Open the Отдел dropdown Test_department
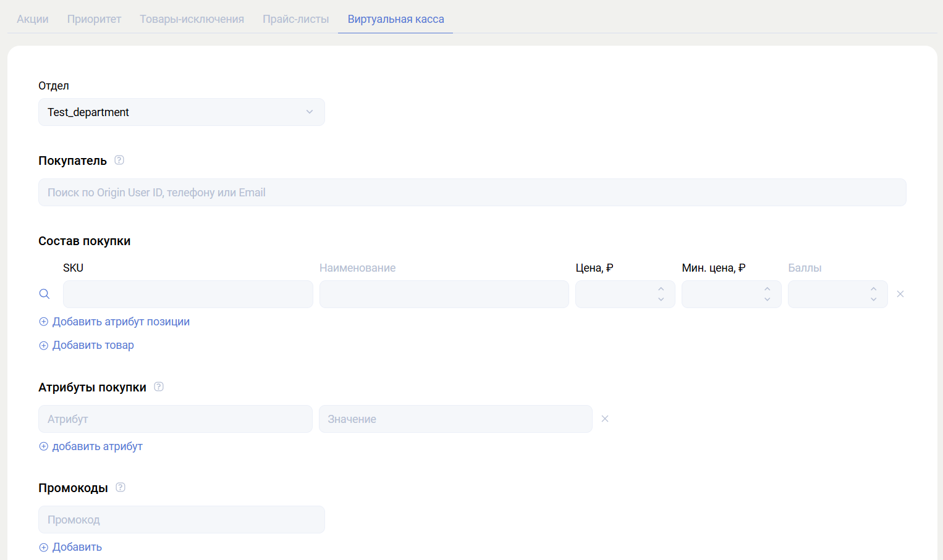The width and height of the screenshot is (943, 560). [181, 112]
